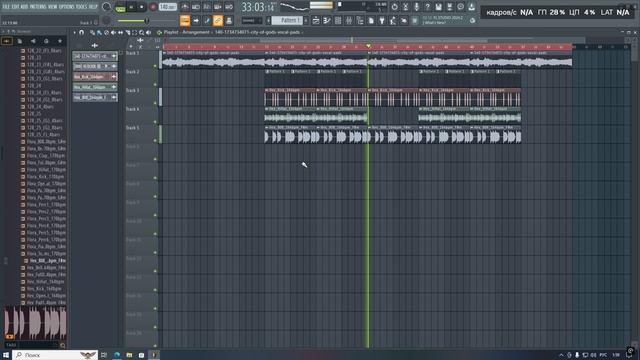
Task: Click the microphone audio recording icon
Action: (416, 7)
